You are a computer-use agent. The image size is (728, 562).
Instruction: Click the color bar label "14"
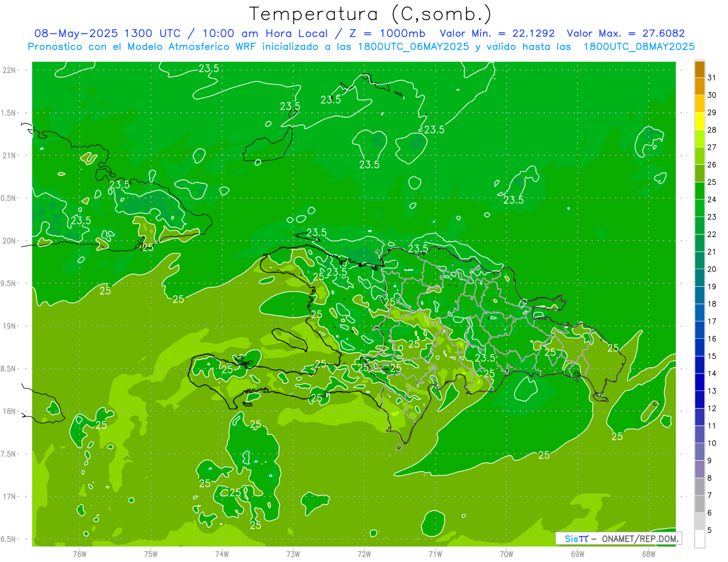(x=712, y=373)
